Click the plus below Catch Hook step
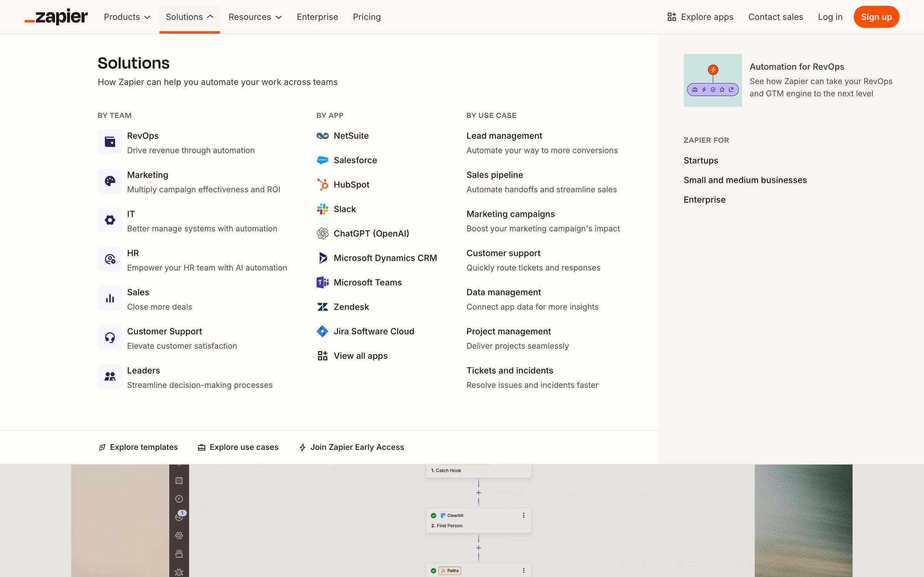 (479, 493)
